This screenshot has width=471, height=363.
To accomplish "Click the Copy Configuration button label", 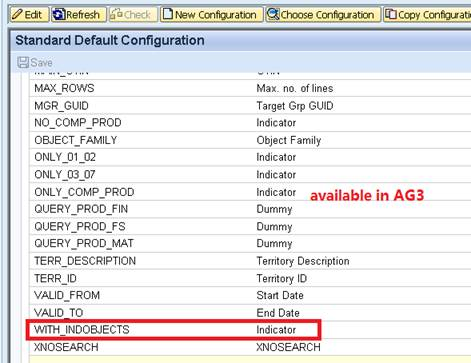I will pos(434,15).
